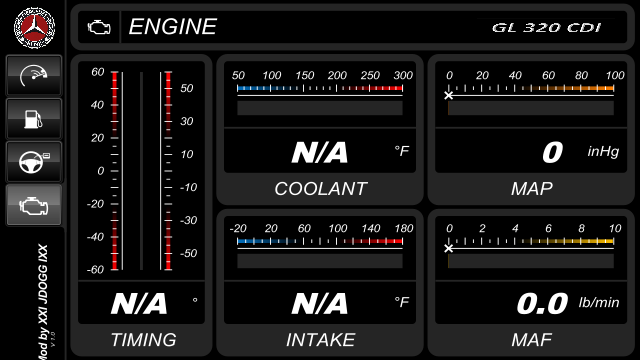Open the steering wheel trip page
This screenshot has height=360, width=640.
(34, 162)
